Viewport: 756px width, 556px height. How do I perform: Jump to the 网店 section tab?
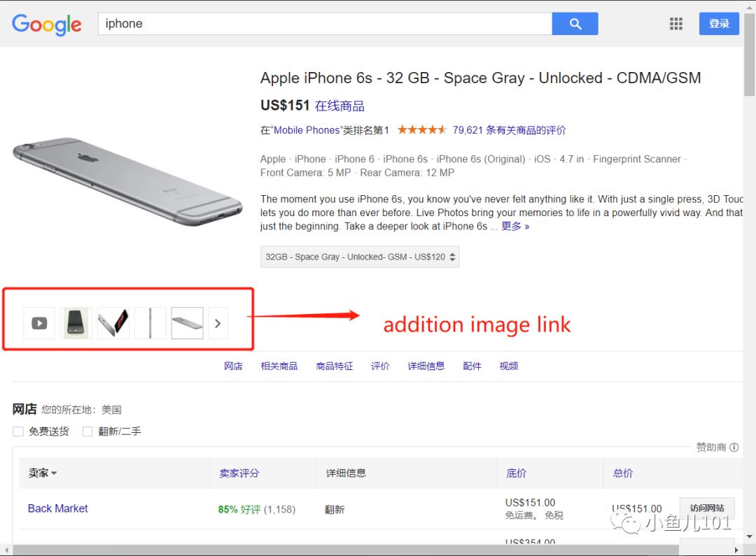233,366
